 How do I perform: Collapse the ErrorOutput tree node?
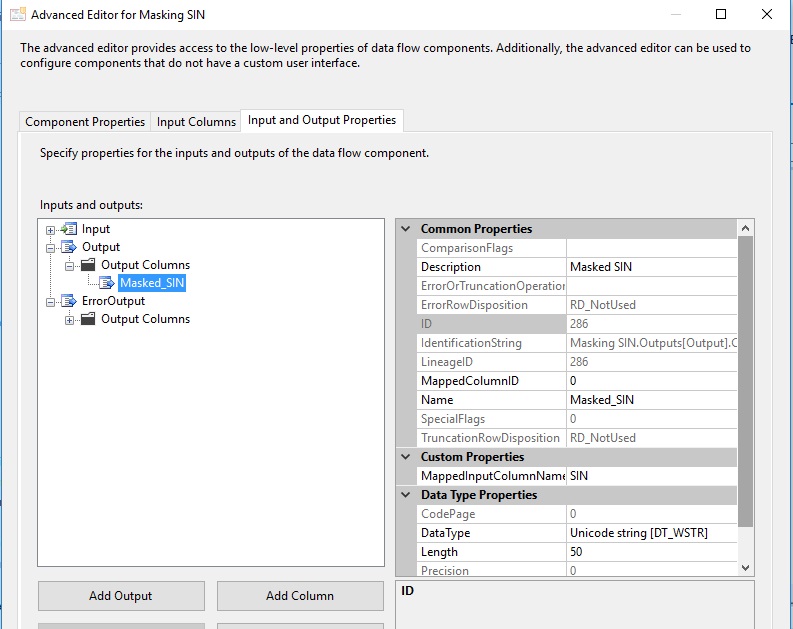tap(50, 302)
